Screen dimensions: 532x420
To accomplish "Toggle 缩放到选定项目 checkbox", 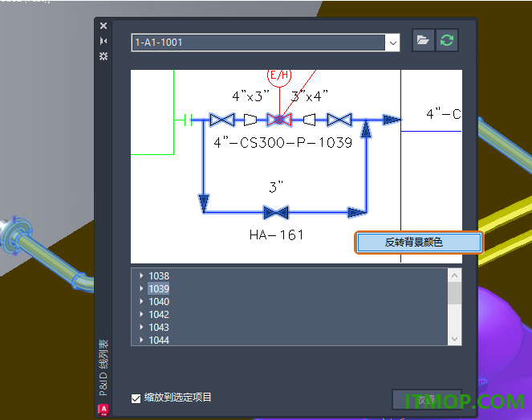I will point(136,398).
